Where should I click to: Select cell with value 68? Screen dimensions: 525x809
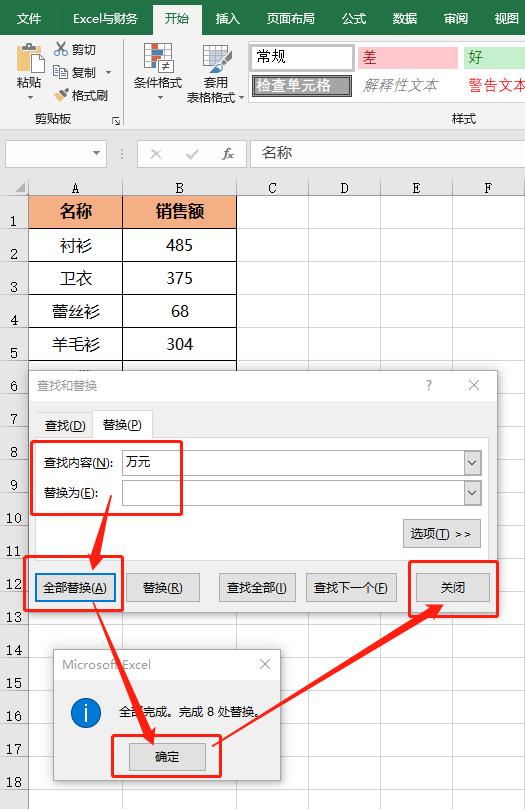click(179, 311)
